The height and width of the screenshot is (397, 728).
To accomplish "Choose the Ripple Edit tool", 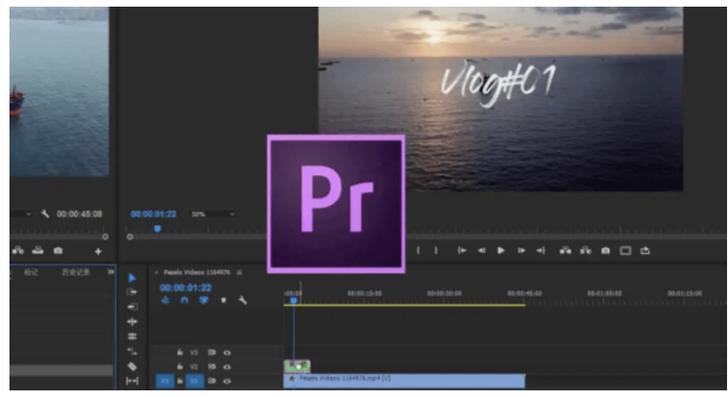I will pyautogui.click(x=132, y=307).
